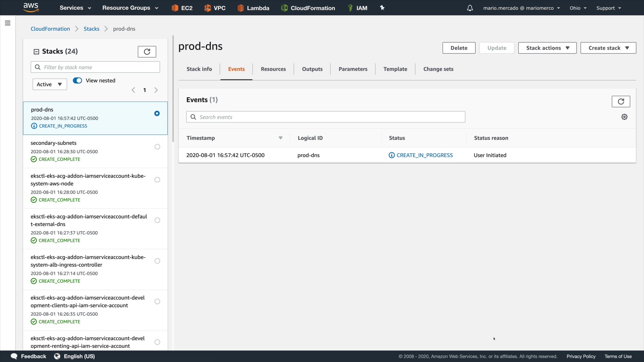This screenshot has width=644, height=362.
Task: Click the notifications bell icon
Action: 470,8
